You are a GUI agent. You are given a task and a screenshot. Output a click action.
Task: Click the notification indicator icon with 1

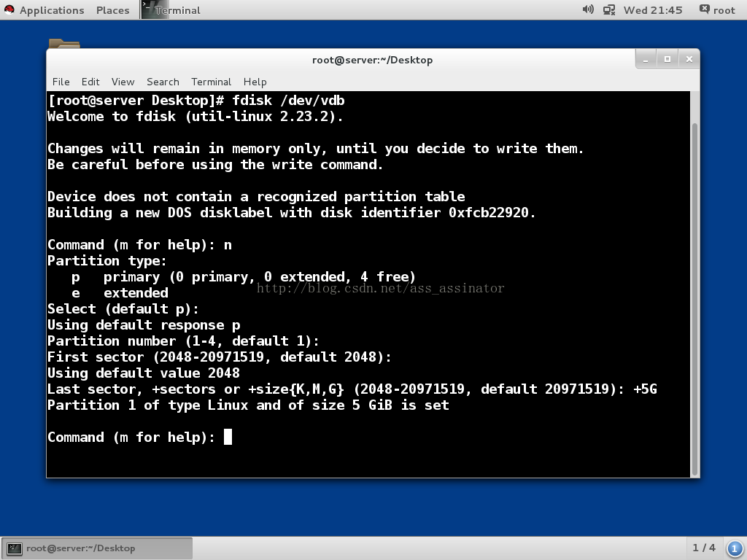735,548
